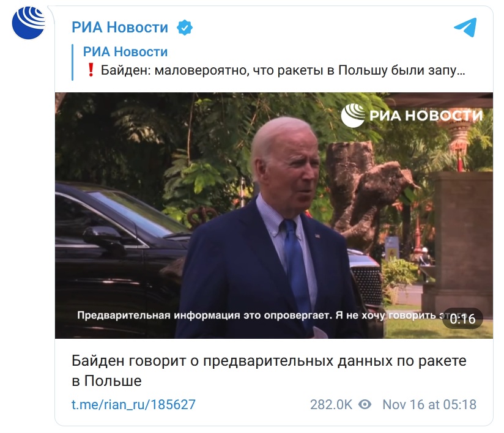Click the blue verified badge icon
The image size is (504, 433).
point(185,28)
